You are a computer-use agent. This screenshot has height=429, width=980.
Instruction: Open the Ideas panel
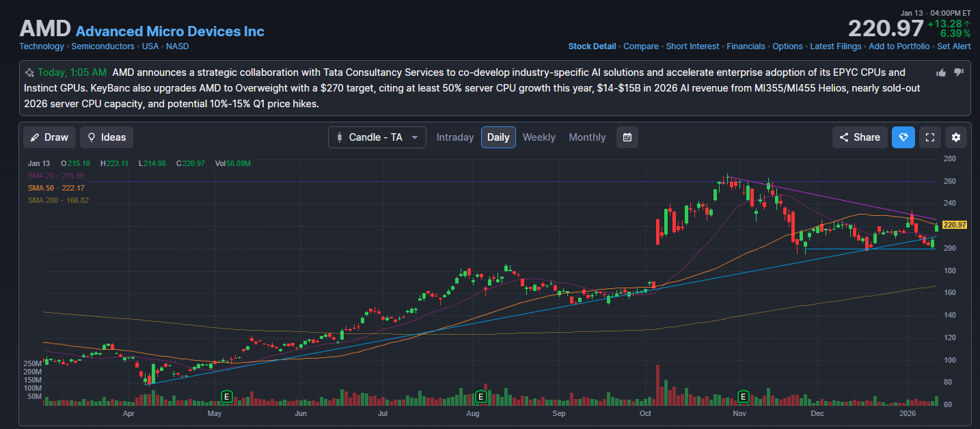(x=107, y=137)
